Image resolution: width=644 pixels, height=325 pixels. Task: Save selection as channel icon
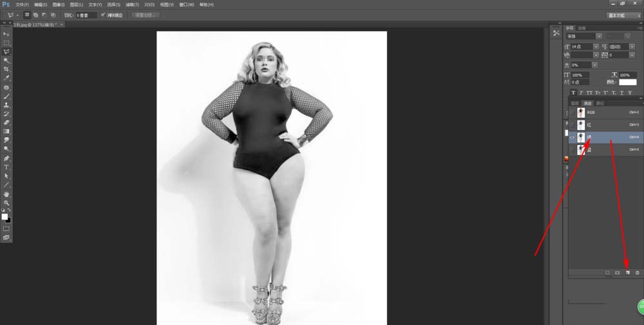[618, 272]
